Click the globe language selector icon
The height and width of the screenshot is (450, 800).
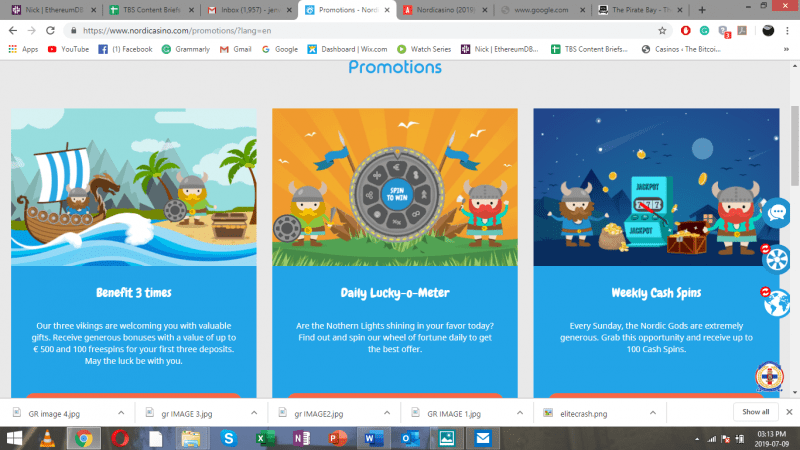(x=777, y=303)
